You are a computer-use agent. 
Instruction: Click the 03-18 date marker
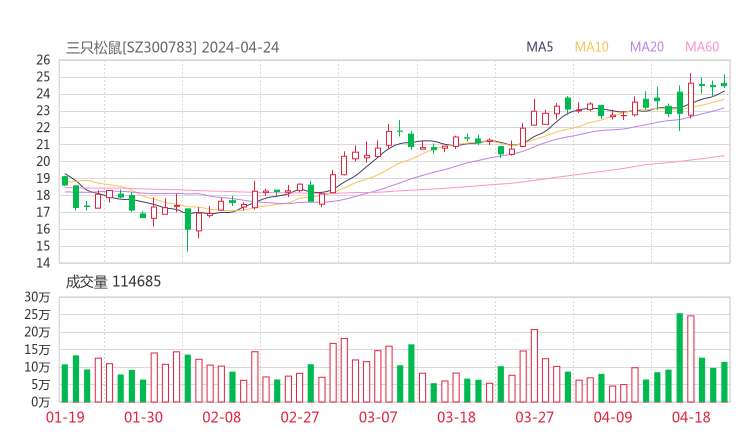(x=455, y=417)
